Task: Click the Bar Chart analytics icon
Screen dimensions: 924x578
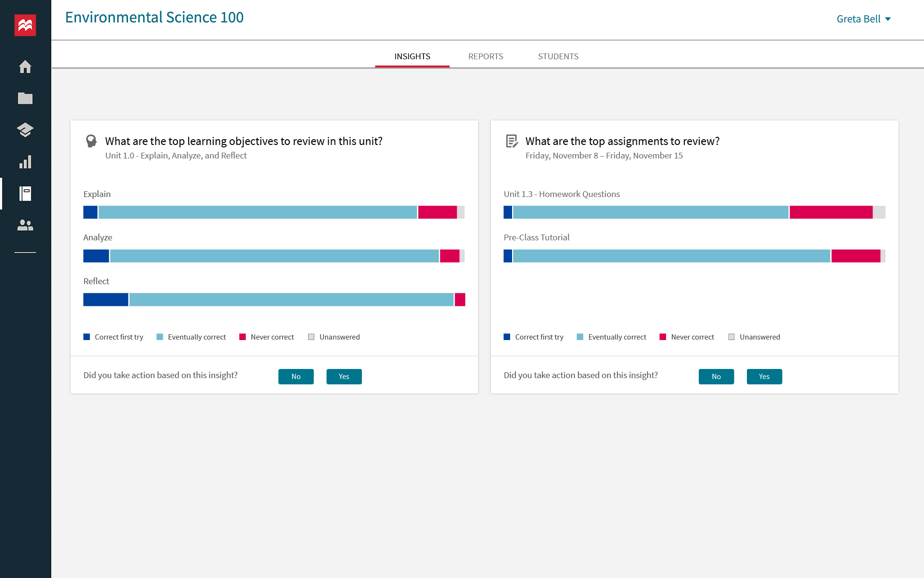Action: (26, 162)
